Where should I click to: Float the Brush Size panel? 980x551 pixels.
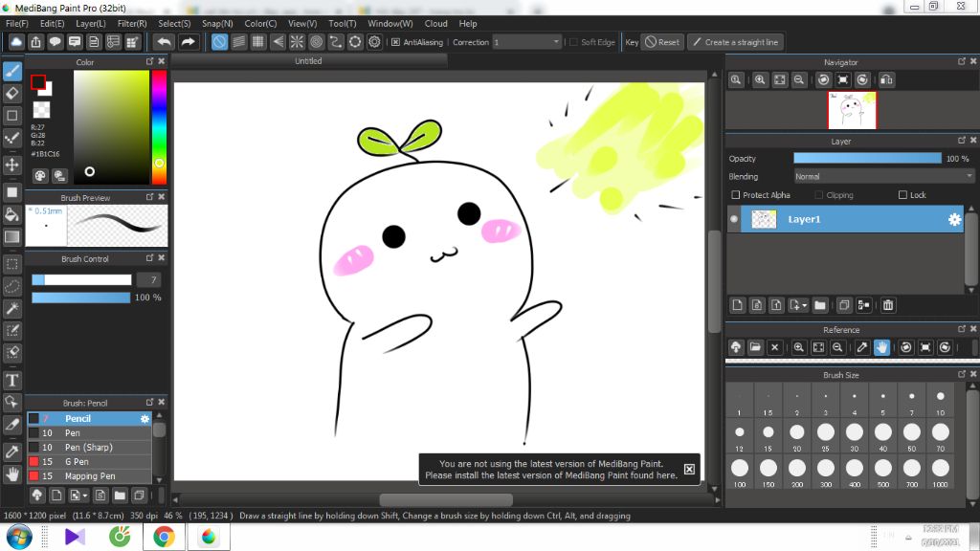pos(961,374)
